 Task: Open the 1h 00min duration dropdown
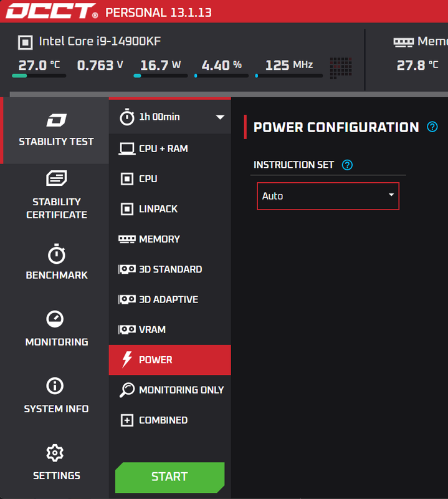click(x=169, y=117)
